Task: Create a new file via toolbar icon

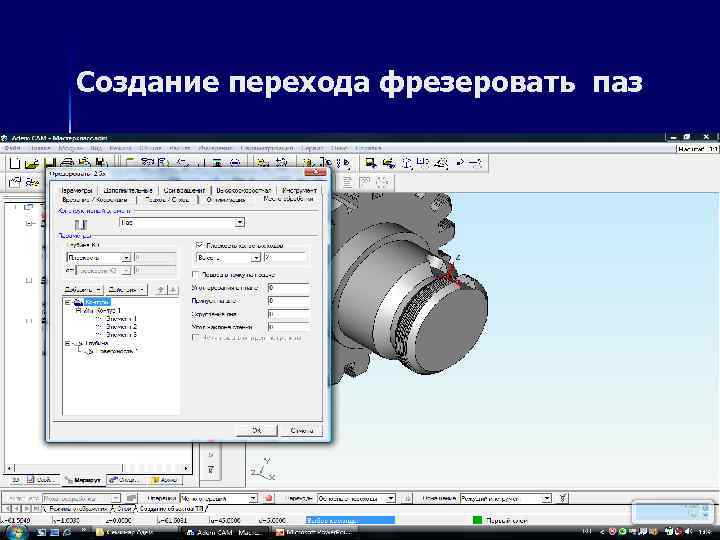Action: (15, 163)
